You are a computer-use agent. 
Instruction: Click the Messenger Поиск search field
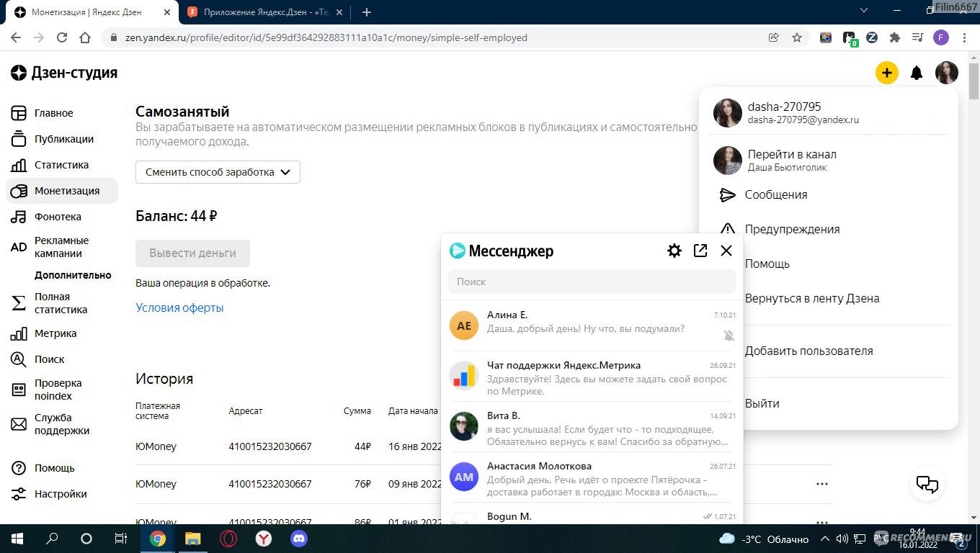click(592, 282)
